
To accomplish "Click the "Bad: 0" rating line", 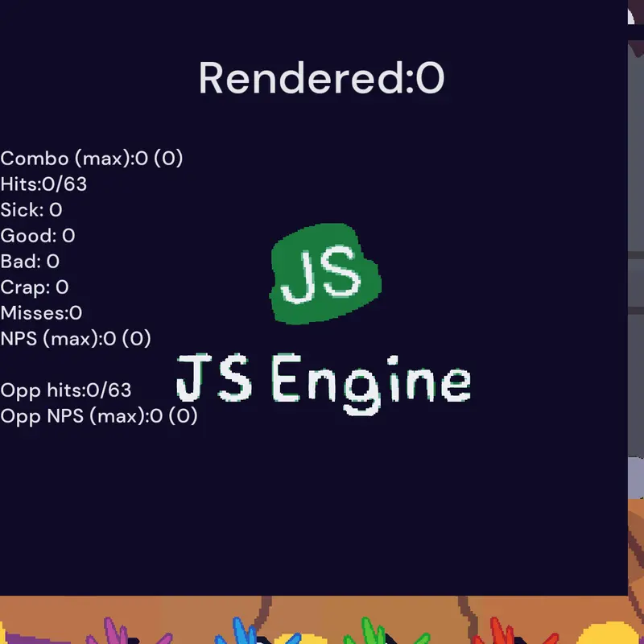I will coord(30,261).
